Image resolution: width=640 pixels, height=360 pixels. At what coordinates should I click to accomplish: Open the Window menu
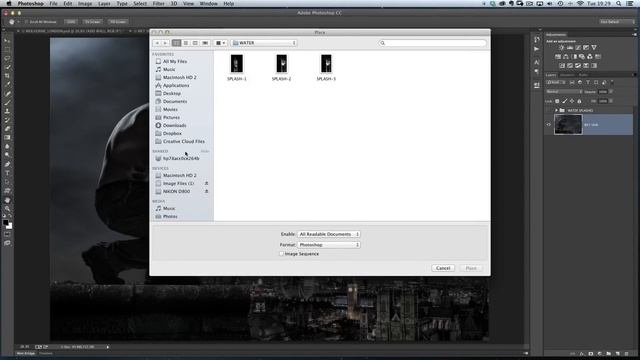coord(209,4)
